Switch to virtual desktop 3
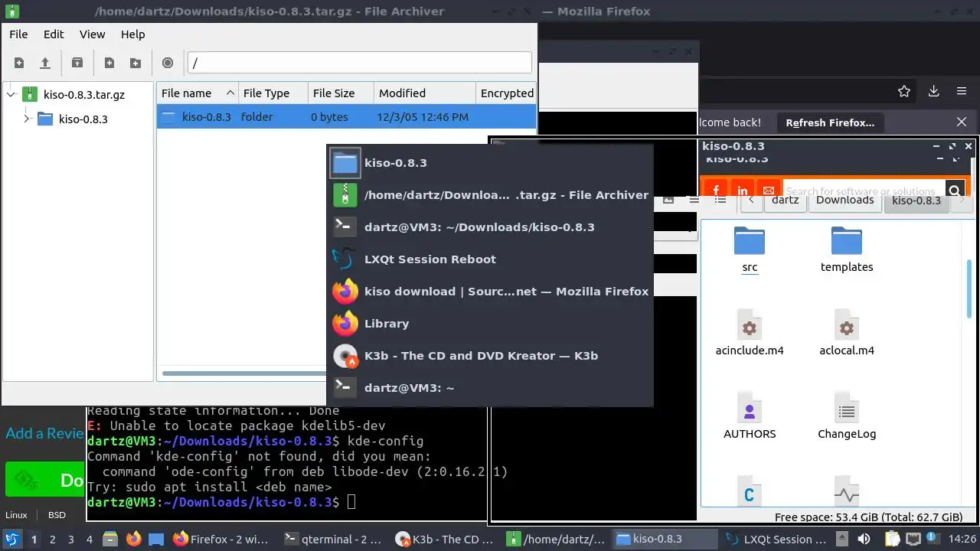This screenshot has width=980, height=551. tap(71, 540)
